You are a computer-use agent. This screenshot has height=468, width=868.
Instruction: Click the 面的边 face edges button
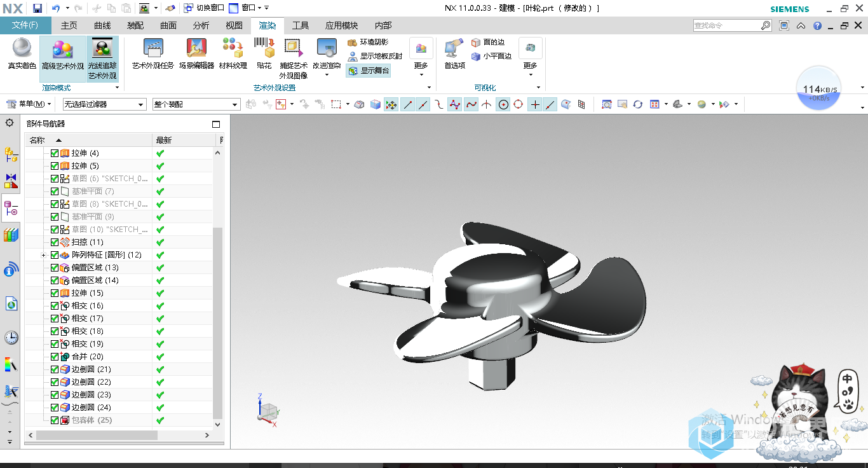point(488,42)
